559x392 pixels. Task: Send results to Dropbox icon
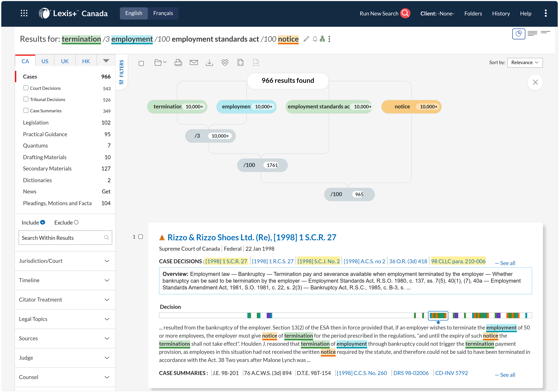pyautogui.click(x=225, y=63)
